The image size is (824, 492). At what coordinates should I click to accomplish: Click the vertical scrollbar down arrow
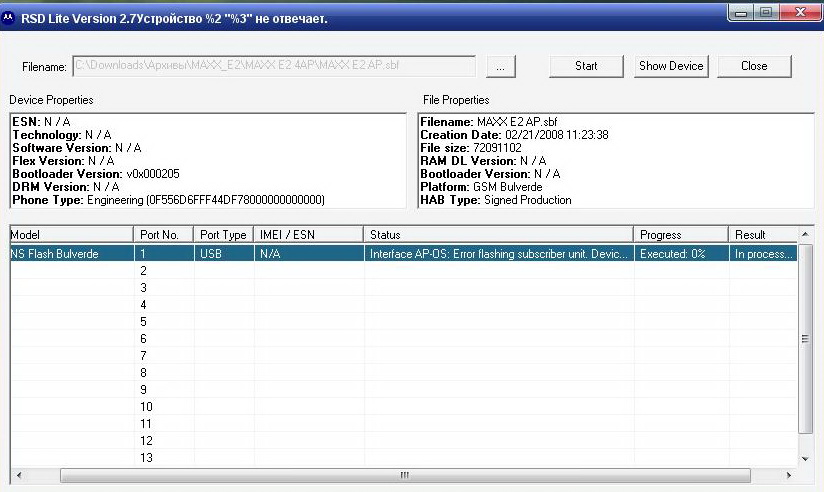click(x=805, y=459)
